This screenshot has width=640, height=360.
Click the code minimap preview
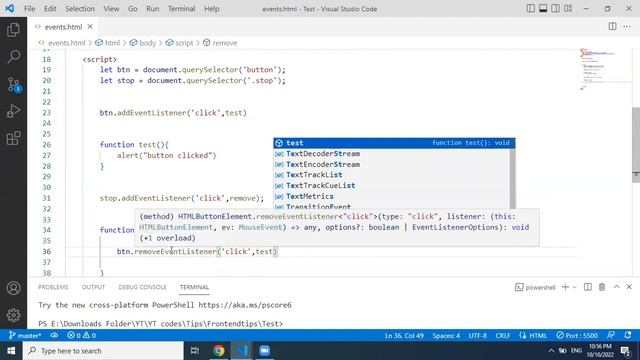click(x=604, y=69)
